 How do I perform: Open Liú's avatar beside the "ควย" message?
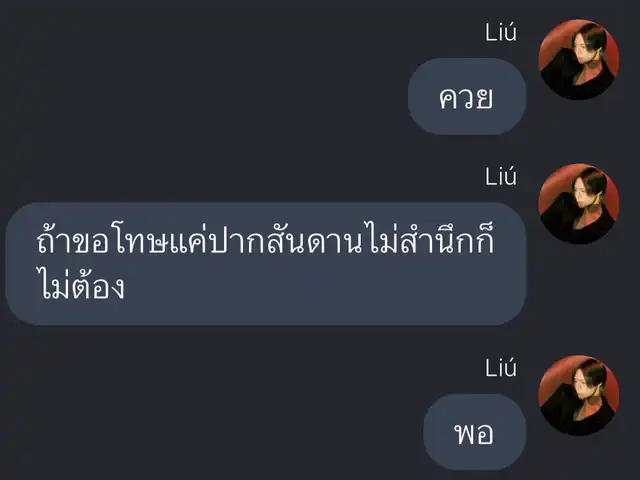tap(579, 60)
